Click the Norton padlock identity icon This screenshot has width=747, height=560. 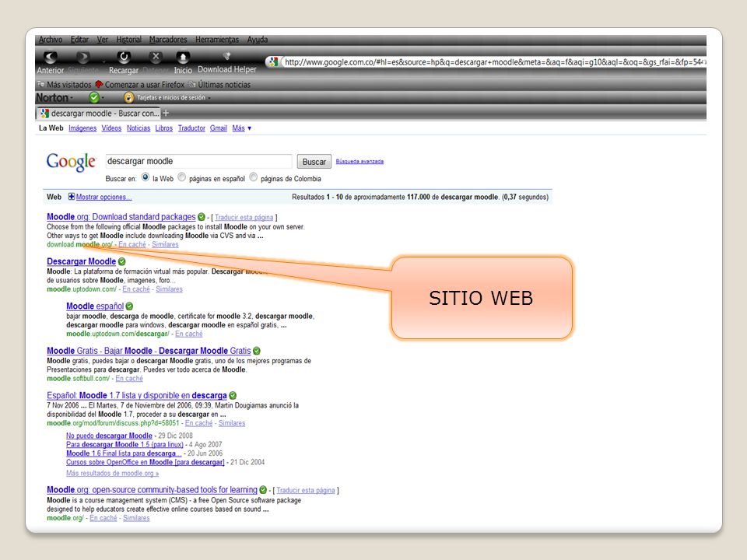128,98
